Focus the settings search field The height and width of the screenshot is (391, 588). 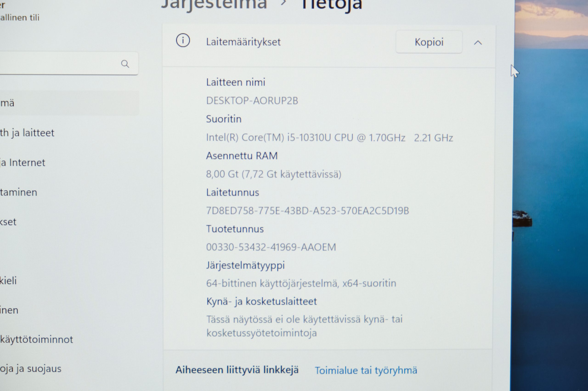pyautogui.click(x=69, y=63)
